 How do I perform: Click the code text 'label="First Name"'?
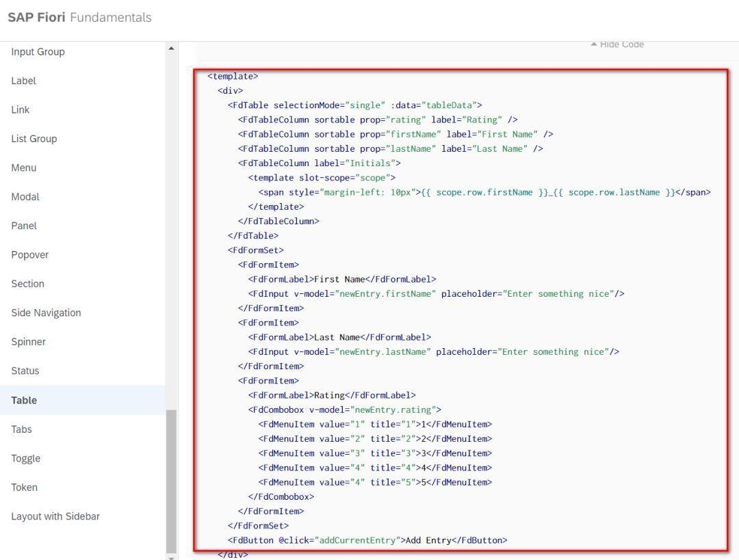(492, 134)
